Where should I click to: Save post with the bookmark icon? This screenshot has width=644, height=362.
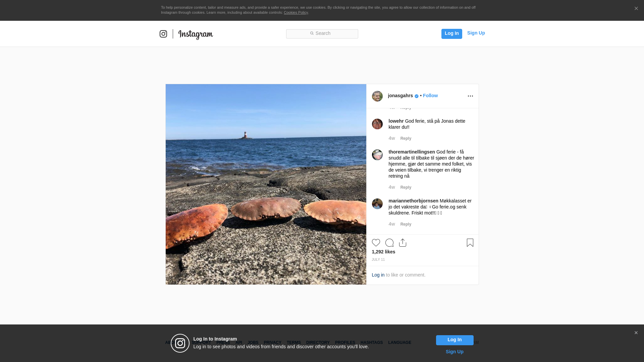click(470, 243)
